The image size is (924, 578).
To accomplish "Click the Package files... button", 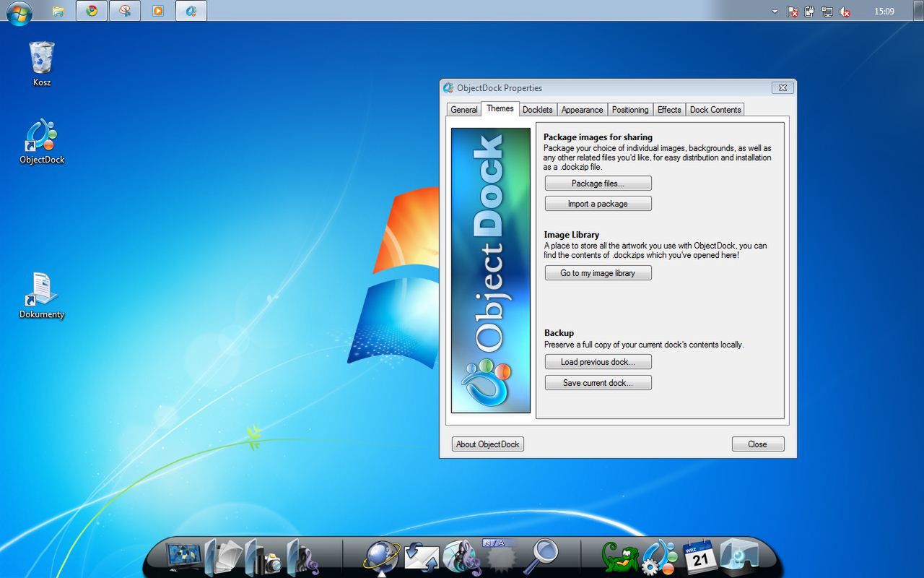I will [598, 184].
